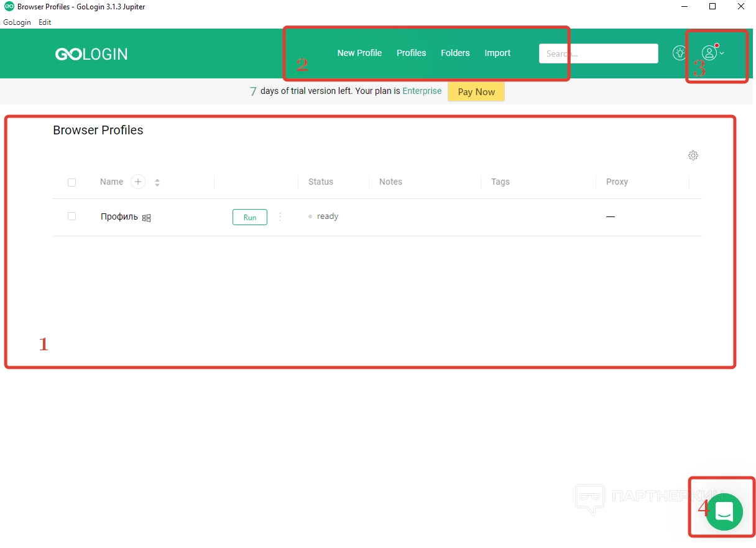Image resolution: width=756 pixels, height=548 pixels.
Task: Follow the Enterprise plan link
Action: point(422,91)
